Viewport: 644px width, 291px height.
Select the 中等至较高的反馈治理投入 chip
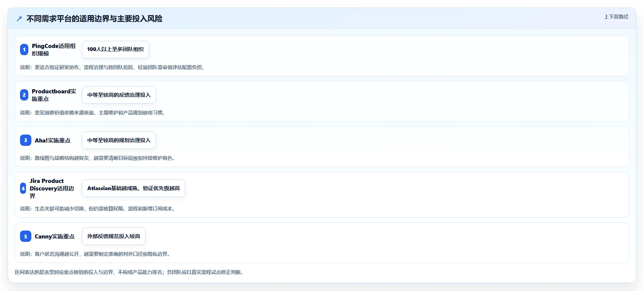[119, 95]
